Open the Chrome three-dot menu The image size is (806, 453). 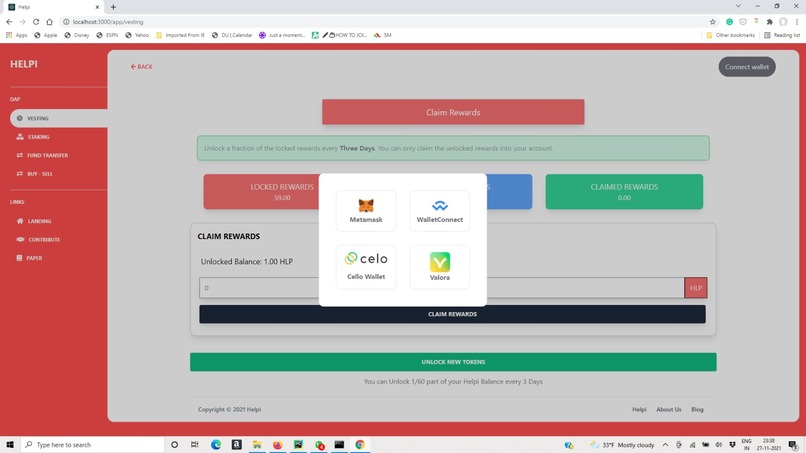point(797,22)
